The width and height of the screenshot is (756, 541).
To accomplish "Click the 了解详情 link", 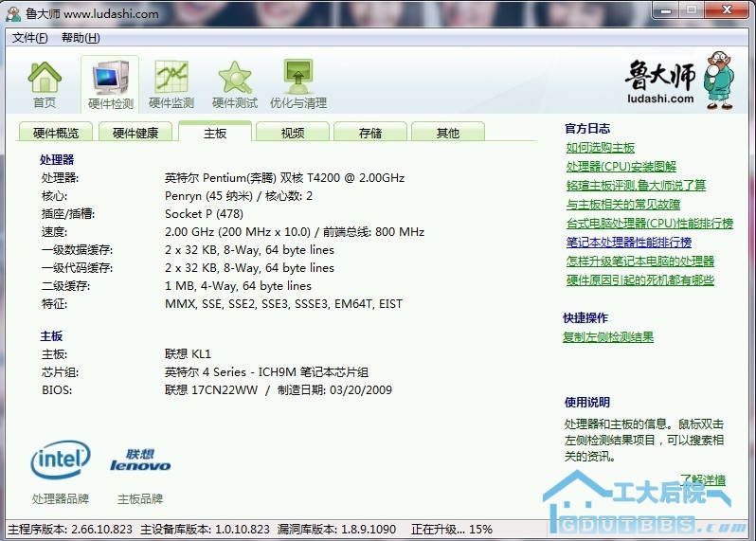I will pos(703,479).
